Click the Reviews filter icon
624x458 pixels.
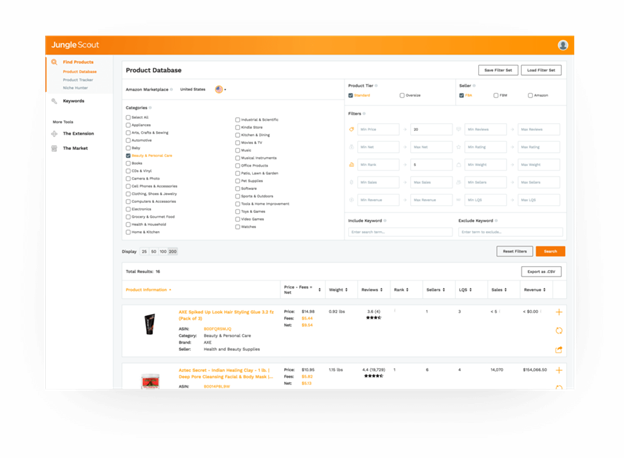pos(458,129)
